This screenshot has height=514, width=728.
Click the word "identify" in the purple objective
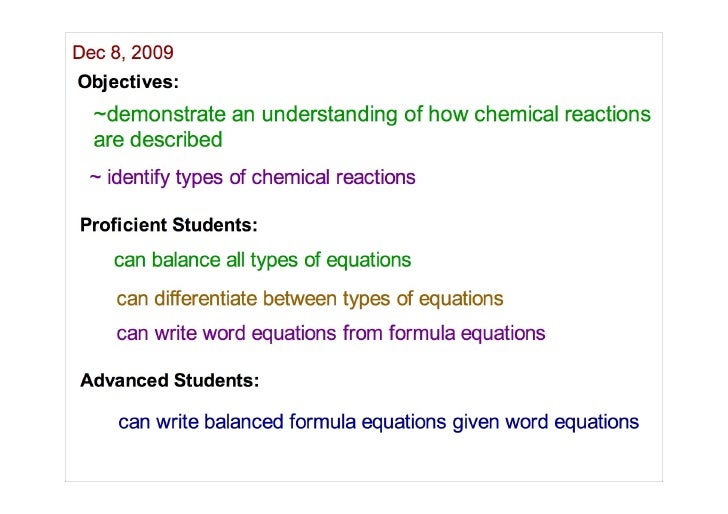point(138,178)
